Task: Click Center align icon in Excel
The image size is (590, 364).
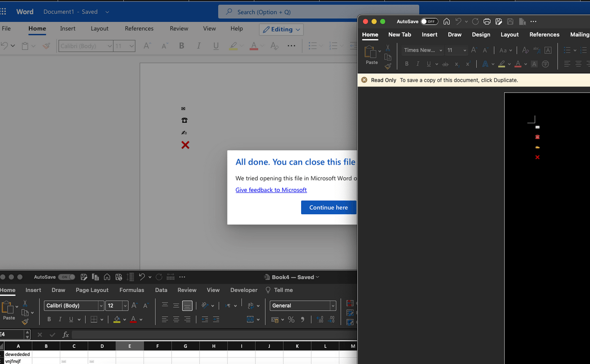Action: tap(176, 320)
